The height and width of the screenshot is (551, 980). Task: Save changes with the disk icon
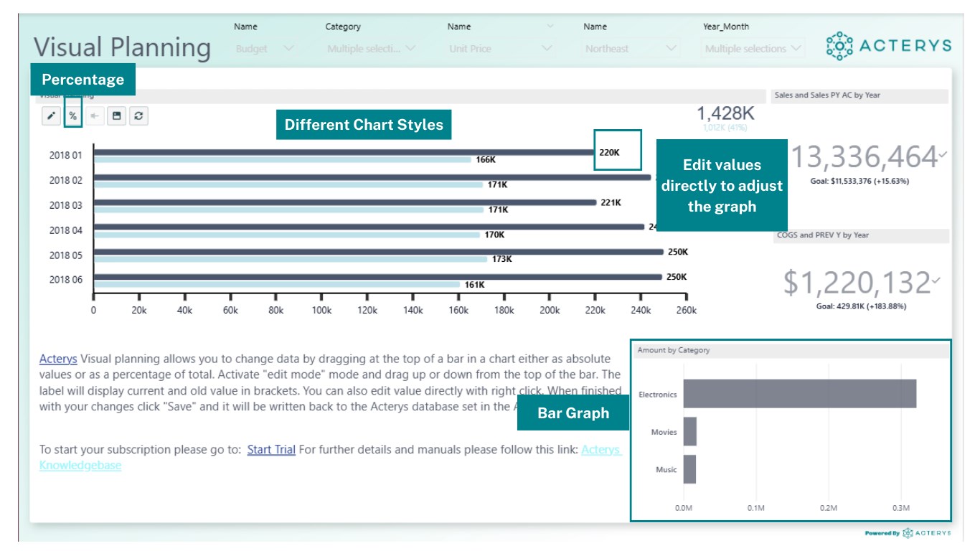[x=116, y=116]
